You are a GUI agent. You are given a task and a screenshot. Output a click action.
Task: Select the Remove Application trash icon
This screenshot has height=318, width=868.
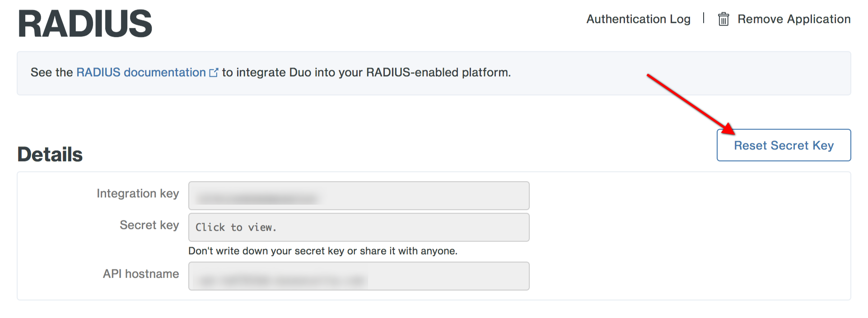point(723,19)
